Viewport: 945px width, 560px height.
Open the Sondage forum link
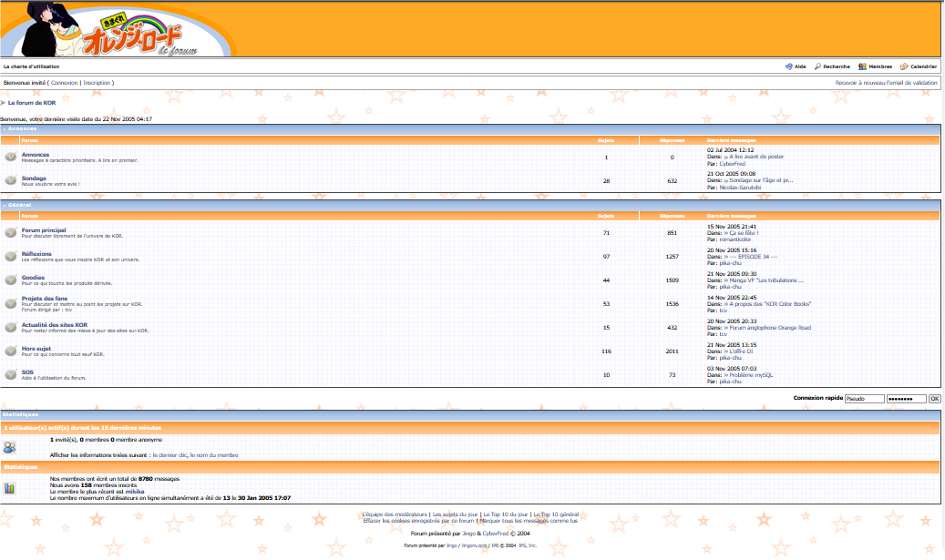pyautogui.click(x=34, y=178)
